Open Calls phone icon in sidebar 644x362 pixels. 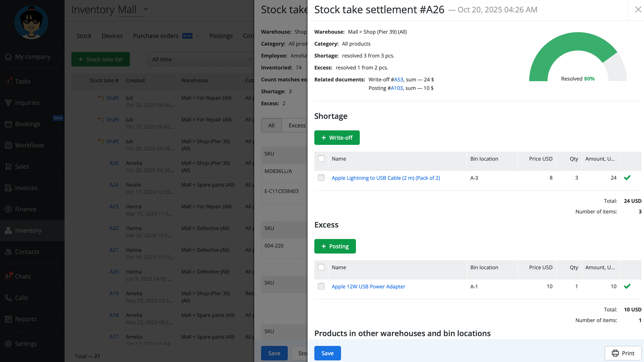point(21,298)
